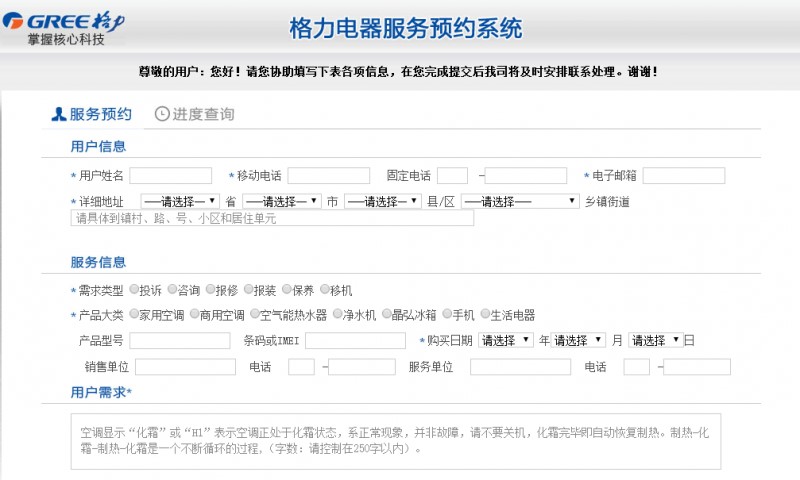Click the 服务单位 phone area code field
Viewport: 800px width, 480px height.
(x=637, y=367)
